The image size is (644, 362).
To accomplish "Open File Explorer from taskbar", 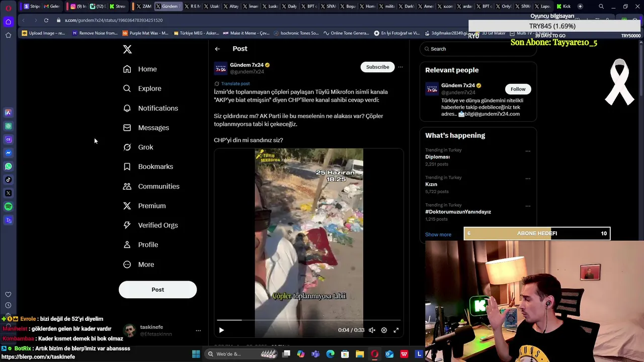I will pos(360,354).
